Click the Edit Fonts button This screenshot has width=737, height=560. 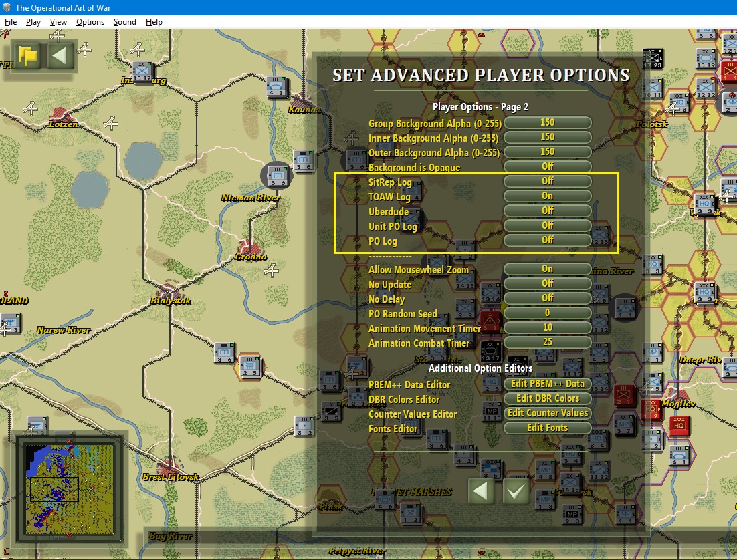pos(547,428)
